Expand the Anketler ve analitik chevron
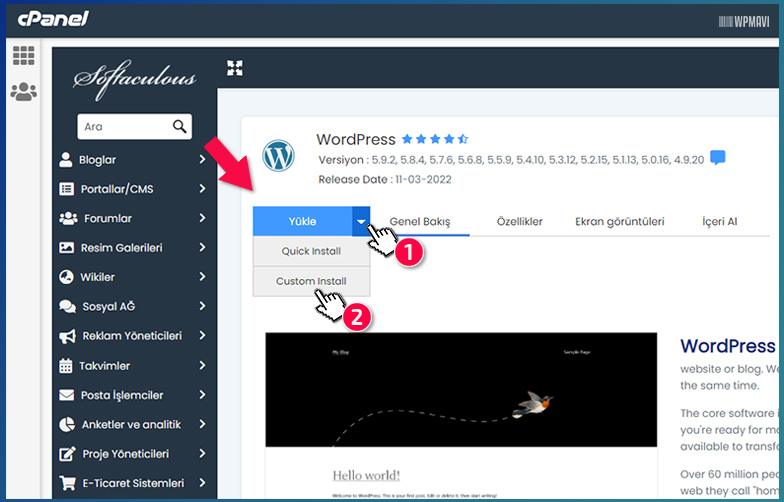784x502 pixels. tap(202, 424)
